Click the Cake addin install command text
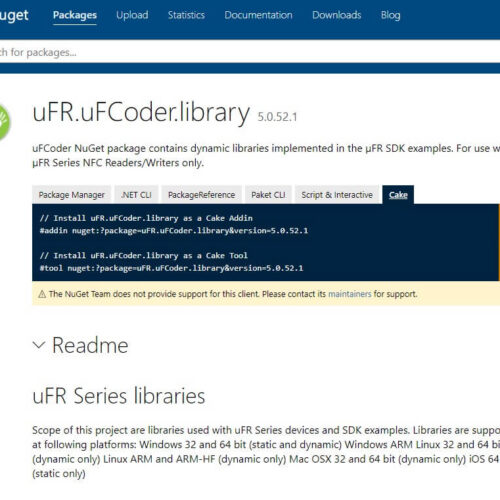The height and width of the screenshot is (500, 500). point(174,231)
